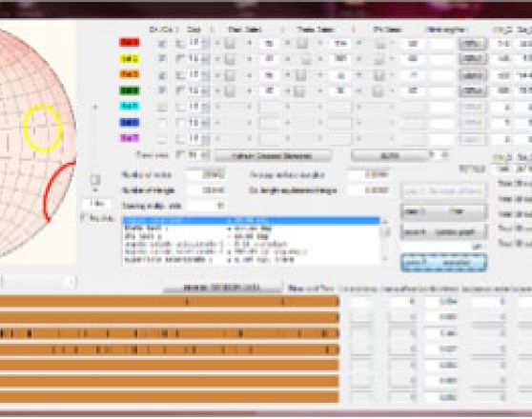The width and height of the screenshot is (532, 419).
Task: Click the narrower button beside the wide button below the set table
Action: tap(390, 156)
